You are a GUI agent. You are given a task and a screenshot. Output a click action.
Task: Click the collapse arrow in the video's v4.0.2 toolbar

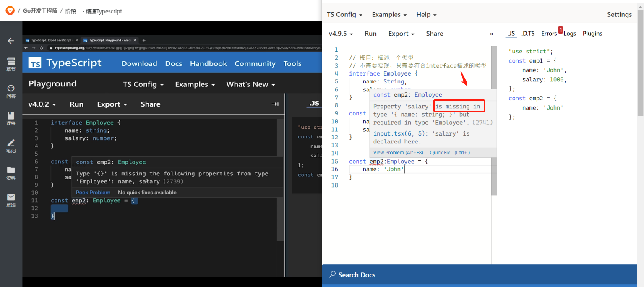point(275,104)
